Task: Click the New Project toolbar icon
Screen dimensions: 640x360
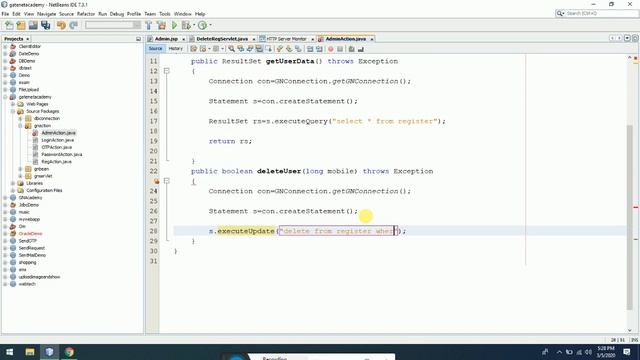Action: (21, 25)
